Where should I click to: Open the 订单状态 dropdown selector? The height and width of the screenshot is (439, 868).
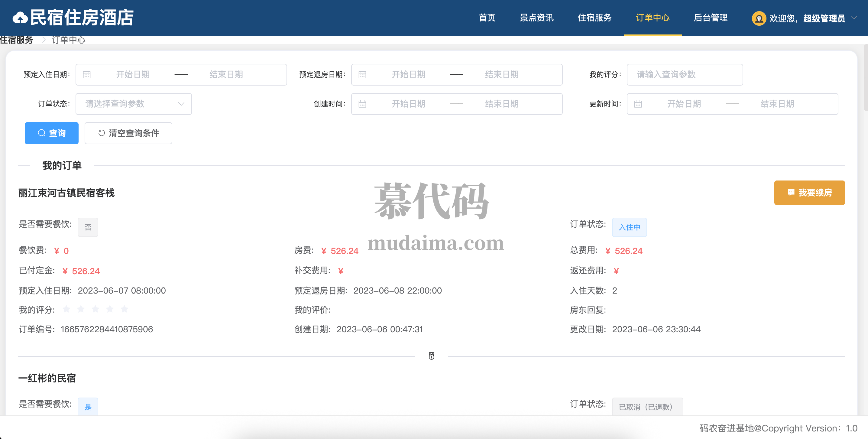[134, 104]
